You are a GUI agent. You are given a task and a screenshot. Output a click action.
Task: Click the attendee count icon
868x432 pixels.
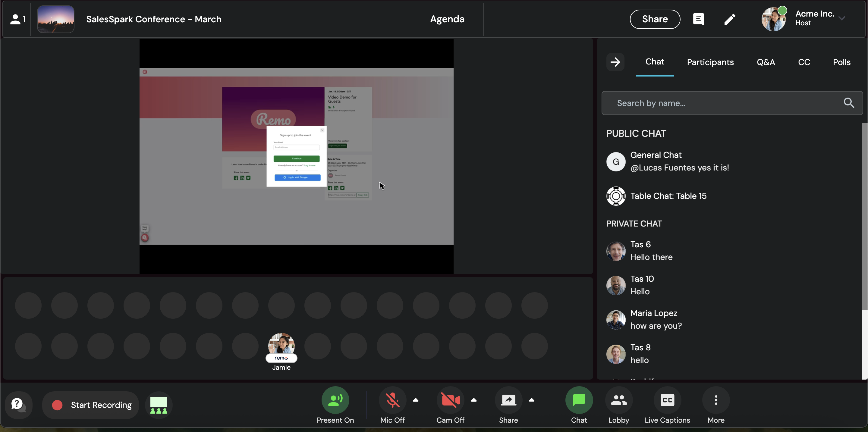tap(17, 19)
